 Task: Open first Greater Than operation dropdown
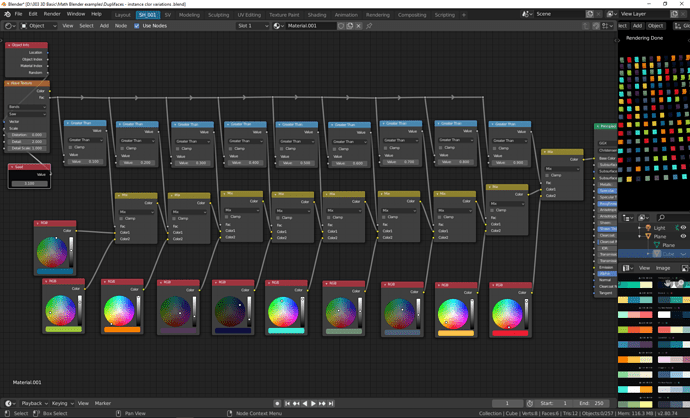tap(85, 140)
